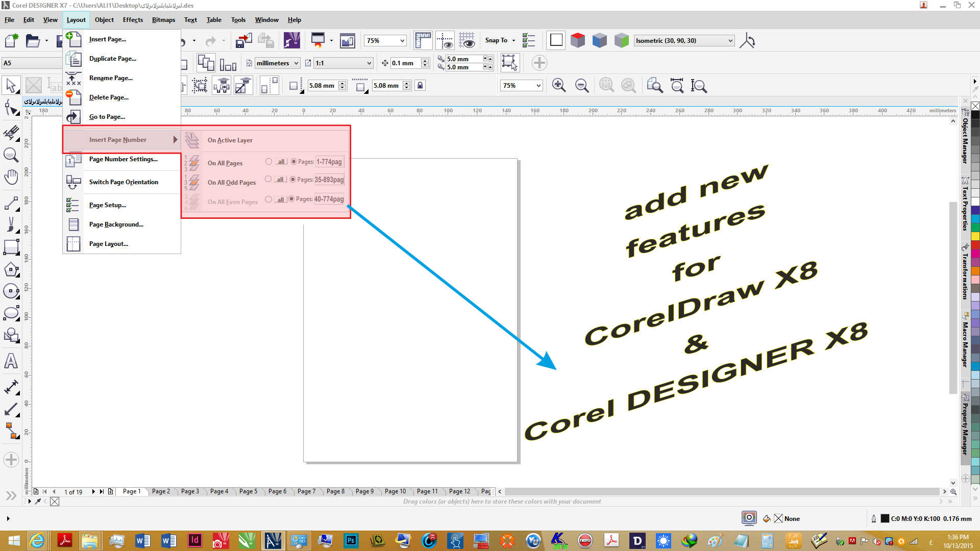Click the green cube projection icon

click(622, 40)
